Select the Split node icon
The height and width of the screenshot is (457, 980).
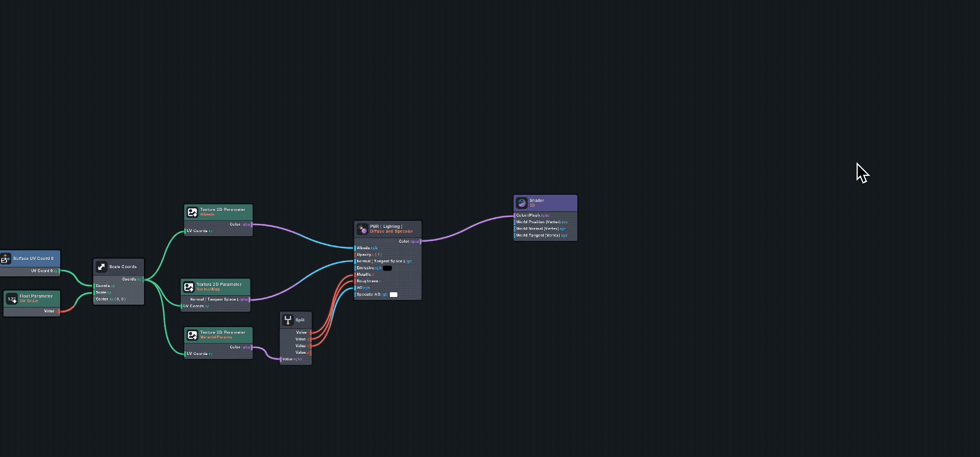pos(288,320)
